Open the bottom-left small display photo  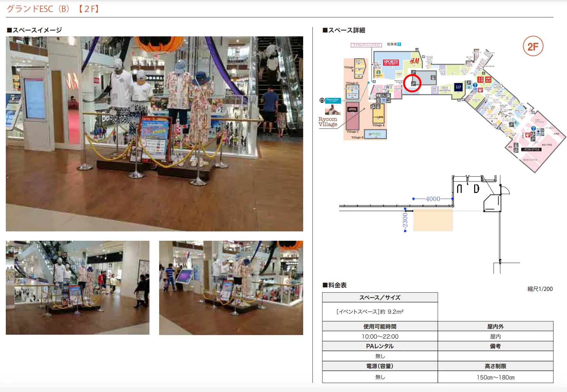coord(78,287)
